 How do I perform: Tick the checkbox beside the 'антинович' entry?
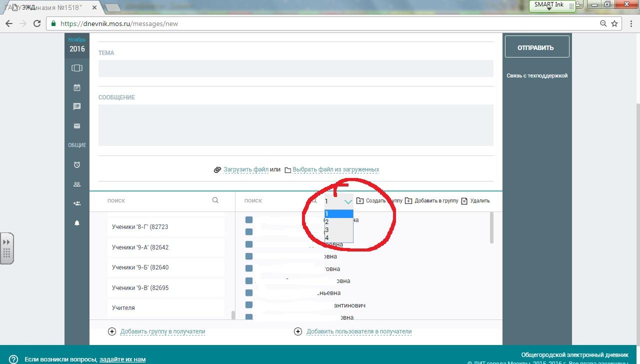[x=249, y=305]
